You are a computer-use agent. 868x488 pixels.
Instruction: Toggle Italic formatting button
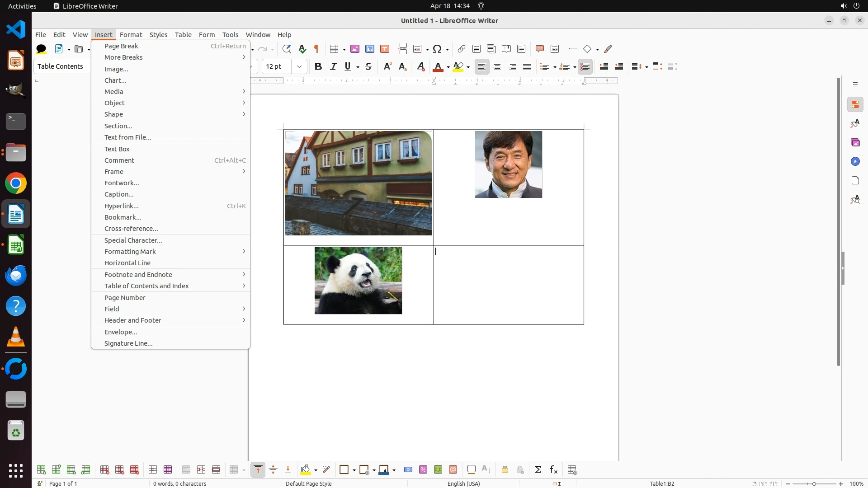click(333, 66)
